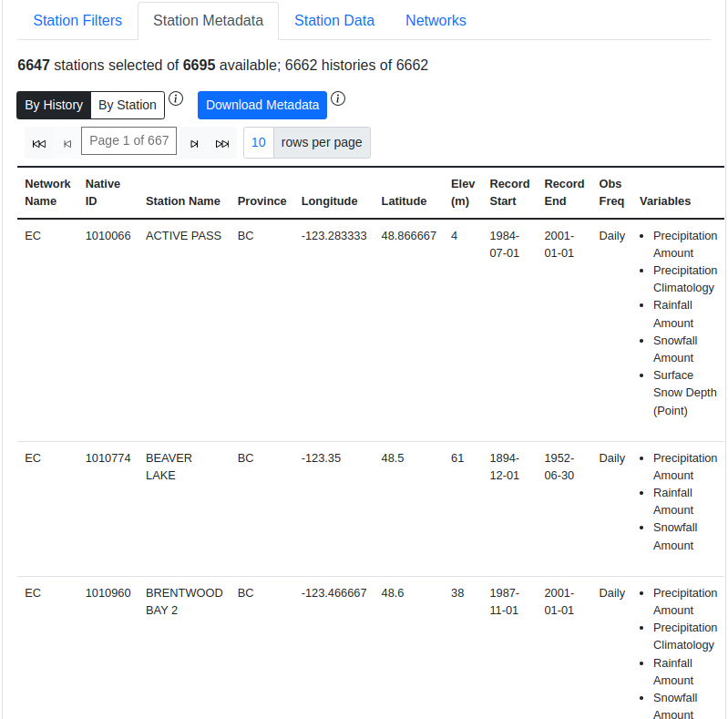Go to previous page of table
The image size is (728, 719).
point(67,143)
